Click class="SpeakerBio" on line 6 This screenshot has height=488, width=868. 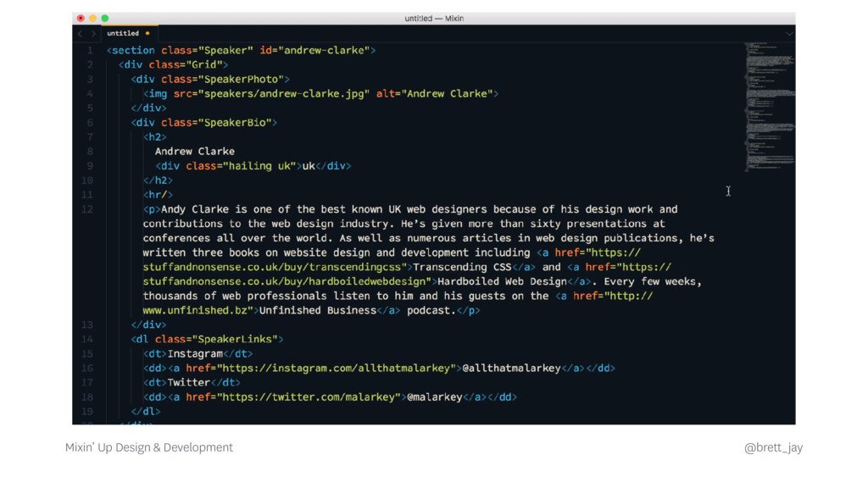216,122
